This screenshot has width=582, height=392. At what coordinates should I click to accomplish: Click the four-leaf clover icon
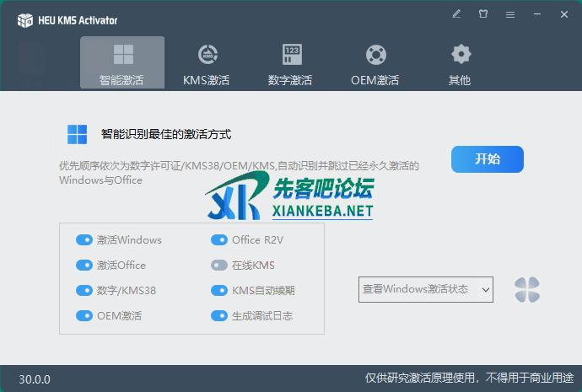[527, 289]
